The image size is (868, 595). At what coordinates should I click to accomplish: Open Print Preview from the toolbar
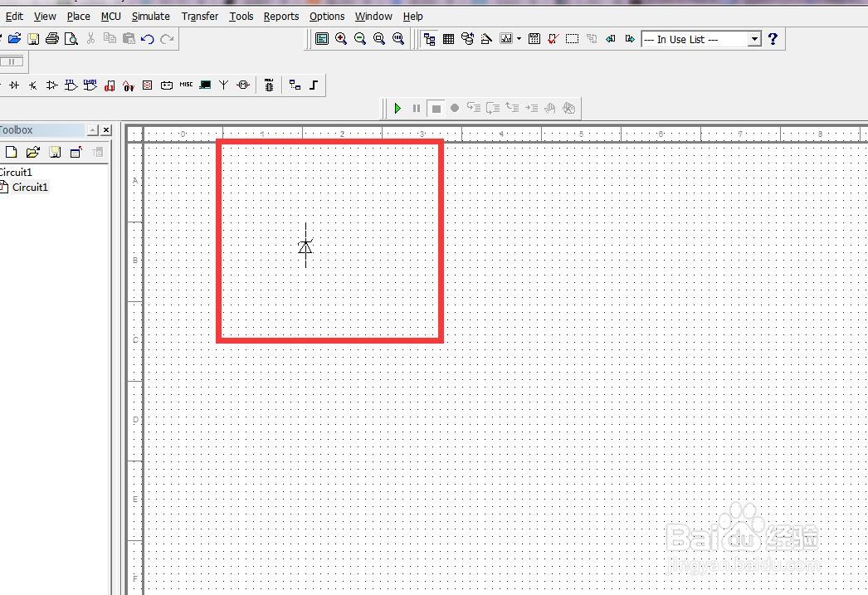[x=71, y=38]
